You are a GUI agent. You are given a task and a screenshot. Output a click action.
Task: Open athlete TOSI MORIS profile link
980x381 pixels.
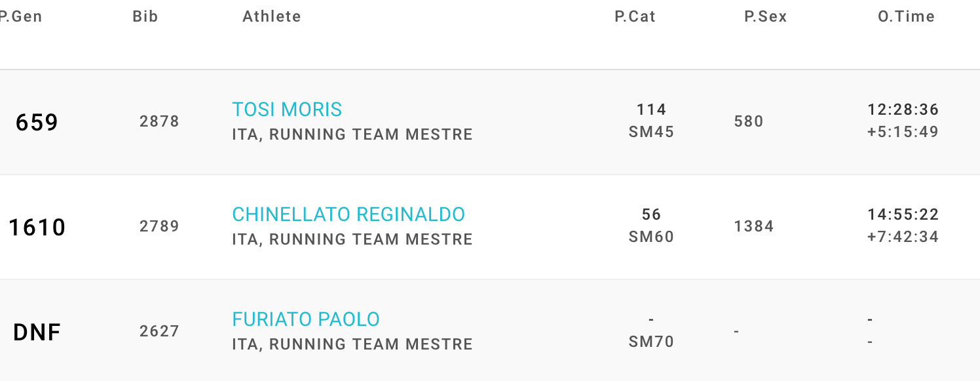coord(287,110)
